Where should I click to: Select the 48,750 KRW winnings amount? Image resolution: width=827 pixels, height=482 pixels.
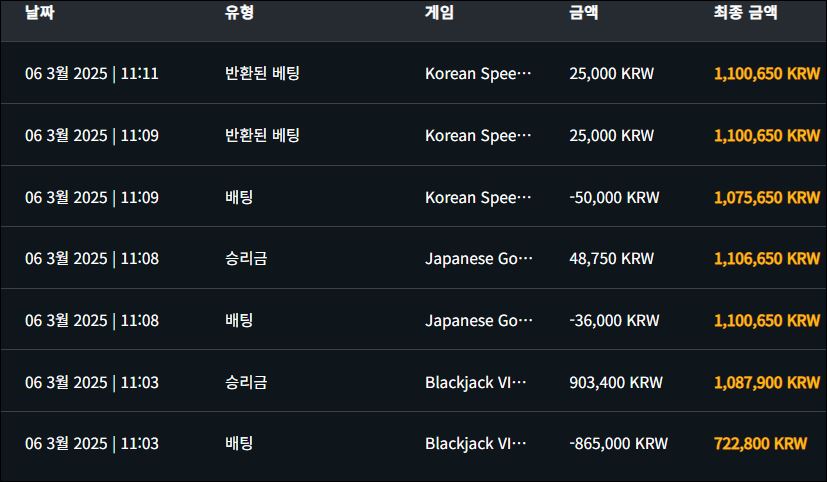[x=611, y=259]
